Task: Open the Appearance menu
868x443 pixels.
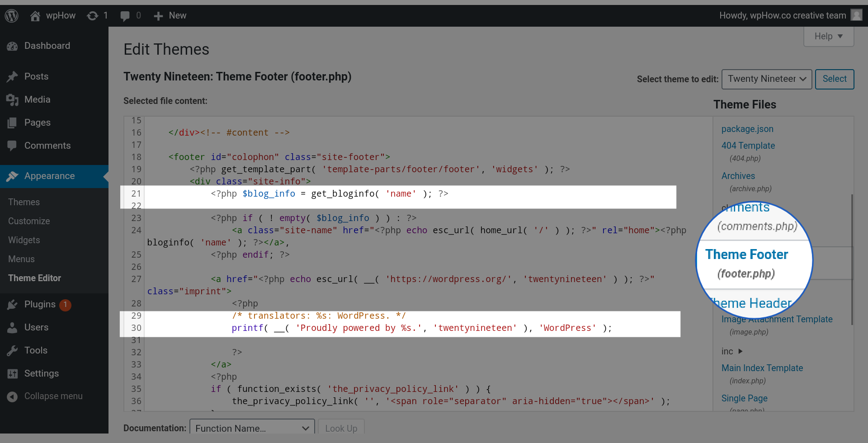Action: (x=50, y=176)
